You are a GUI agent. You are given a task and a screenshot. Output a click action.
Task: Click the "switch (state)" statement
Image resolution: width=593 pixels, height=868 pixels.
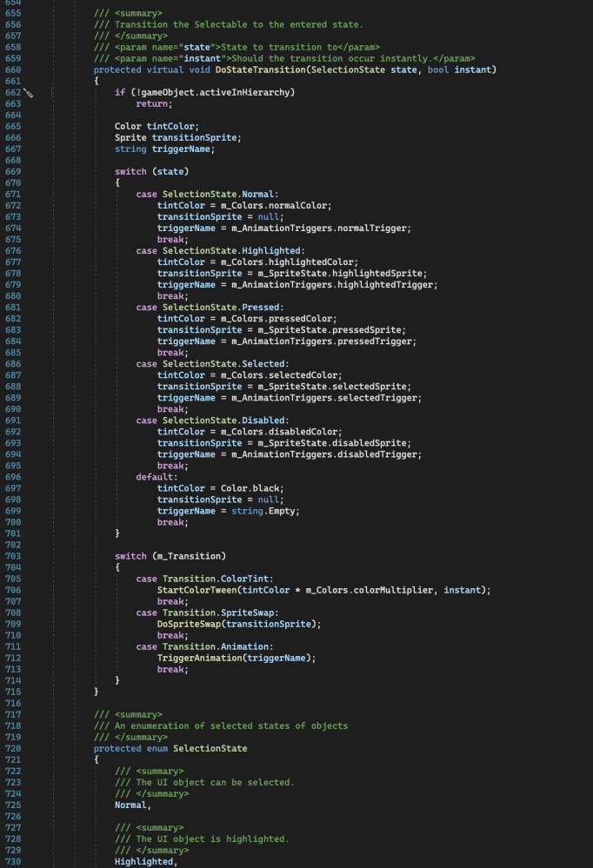[152, 172]
